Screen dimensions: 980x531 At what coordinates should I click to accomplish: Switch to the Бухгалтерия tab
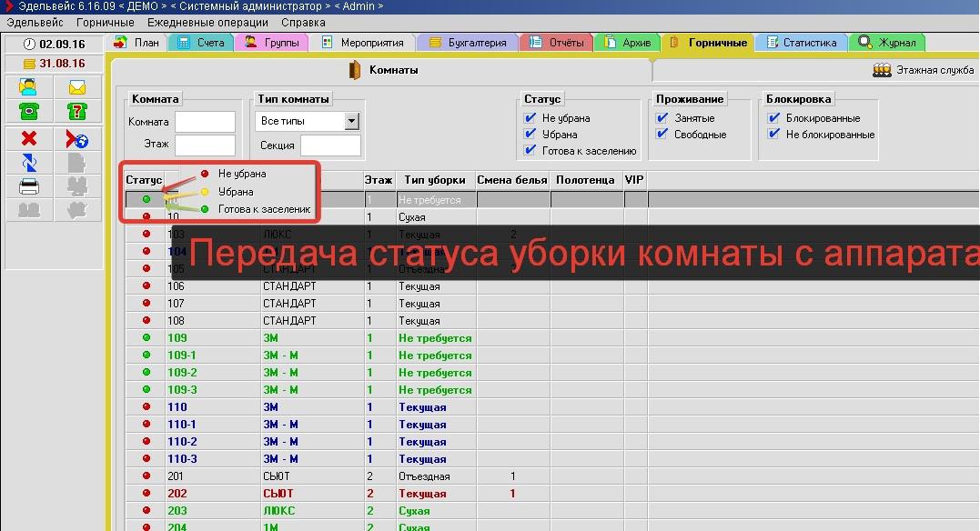[468, 43]
